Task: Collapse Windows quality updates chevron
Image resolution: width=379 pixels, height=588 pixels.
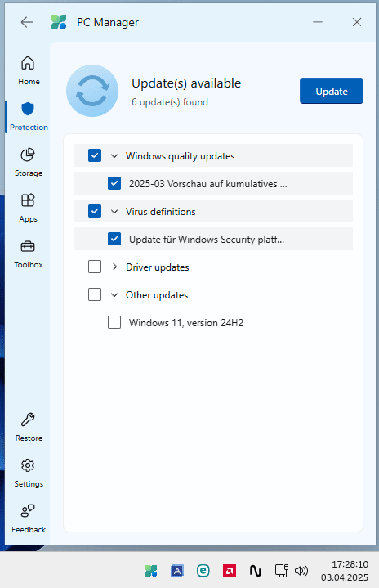Action: [114, 156]
